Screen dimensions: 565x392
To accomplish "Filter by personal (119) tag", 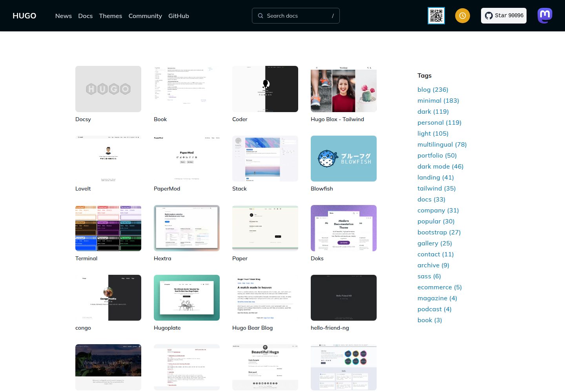I will 439,122.
